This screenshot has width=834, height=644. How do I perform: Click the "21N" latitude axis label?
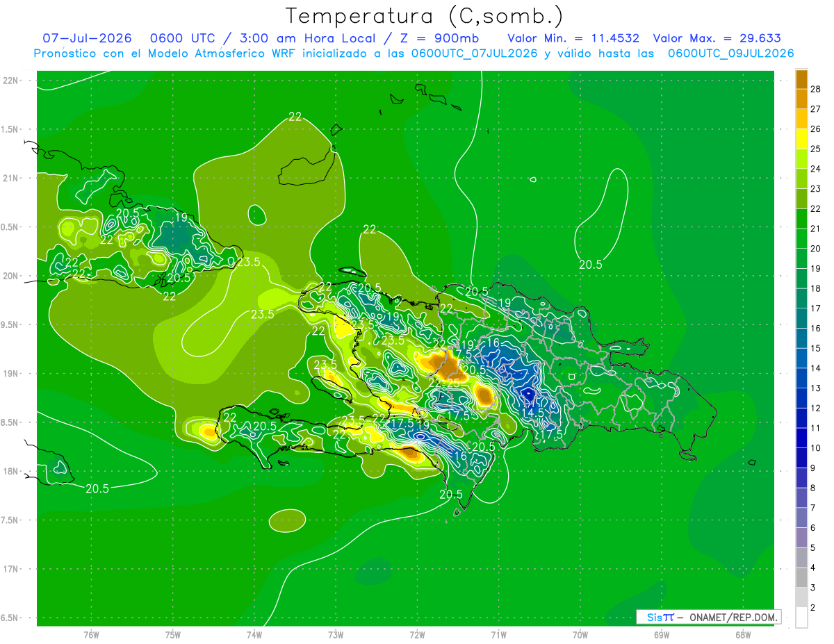point(11,178)
